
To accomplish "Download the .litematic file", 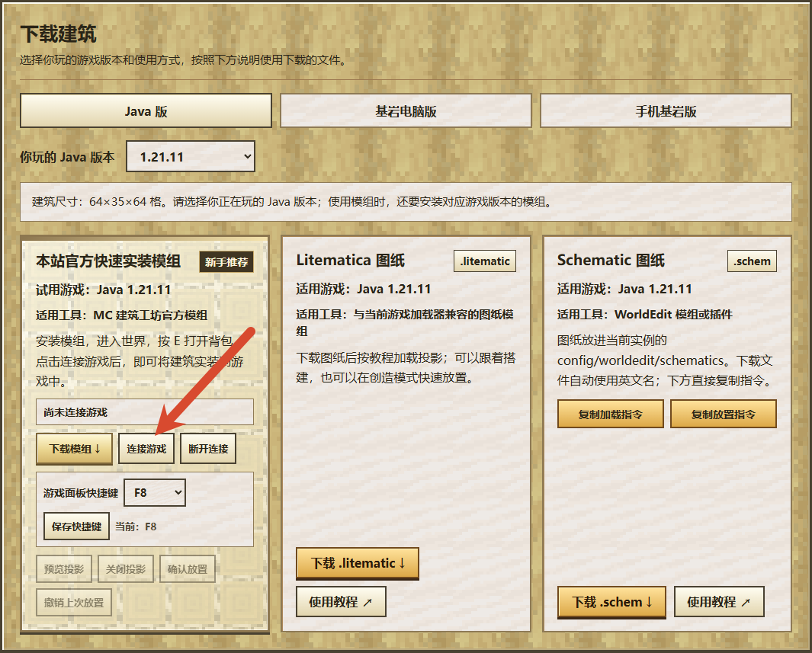I will click(358, 563).
